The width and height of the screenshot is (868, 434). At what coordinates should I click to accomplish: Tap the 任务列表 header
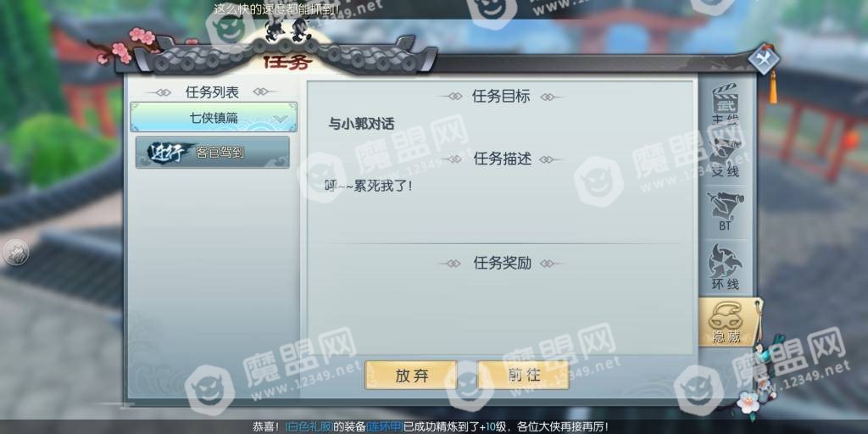coord(212,92)
